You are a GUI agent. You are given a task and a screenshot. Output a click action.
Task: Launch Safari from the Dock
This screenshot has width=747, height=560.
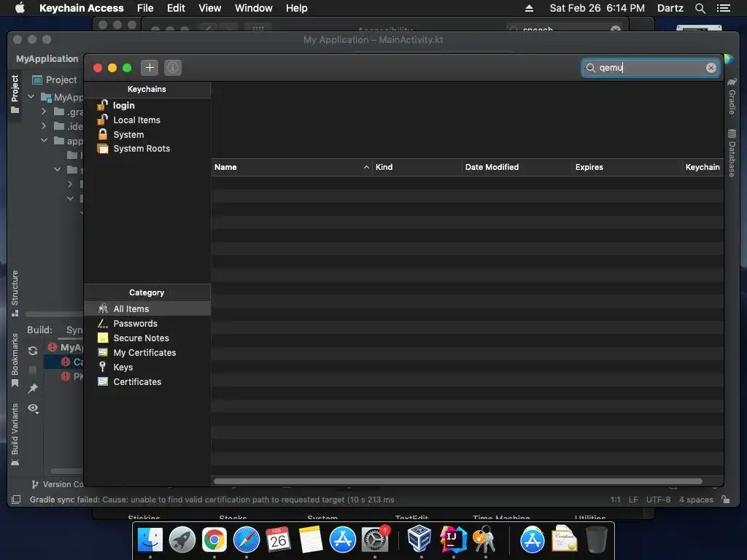point(247,540)
